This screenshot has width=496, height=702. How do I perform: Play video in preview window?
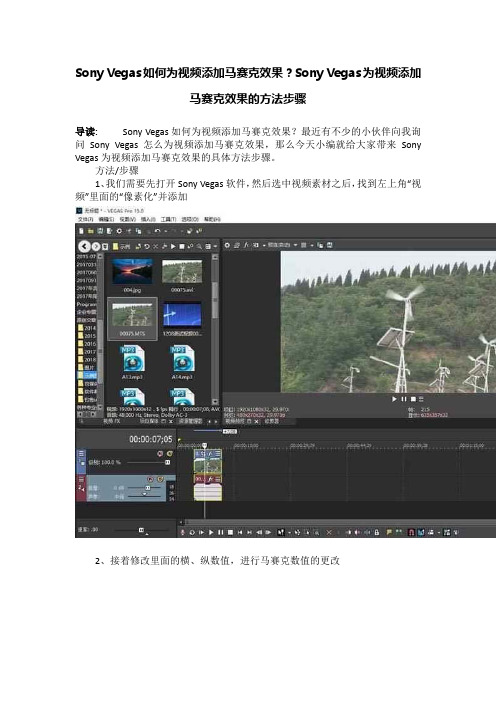[394, 399]
